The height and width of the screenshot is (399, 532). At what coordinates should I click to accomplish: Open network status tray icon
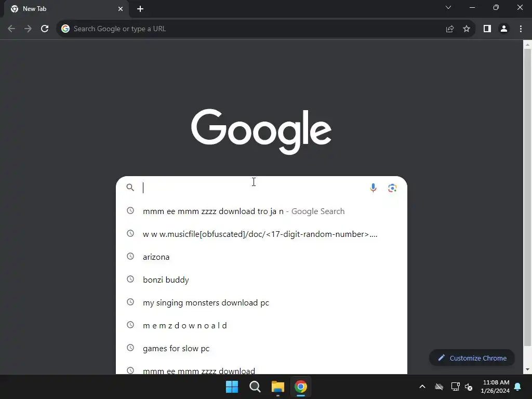[455, 387]
